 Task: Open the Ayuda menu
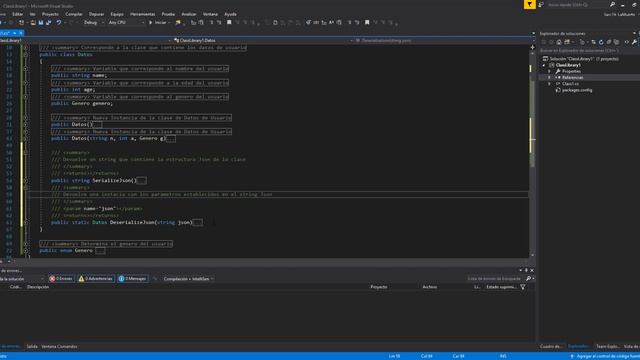click(230, 14)
